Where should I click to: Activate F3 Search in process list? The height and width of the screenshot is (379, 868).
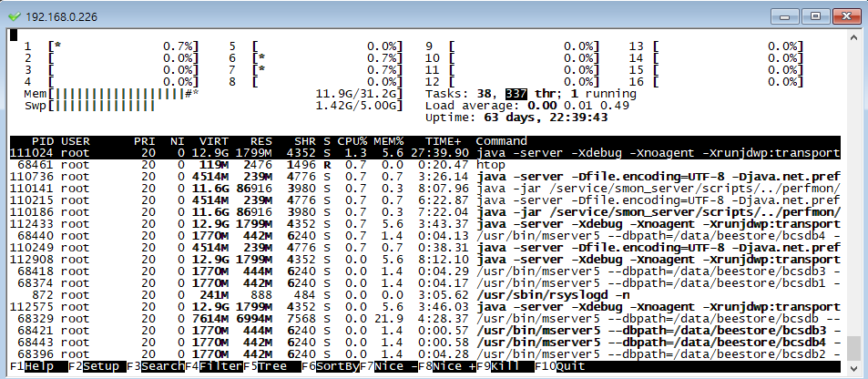point(156,366)
